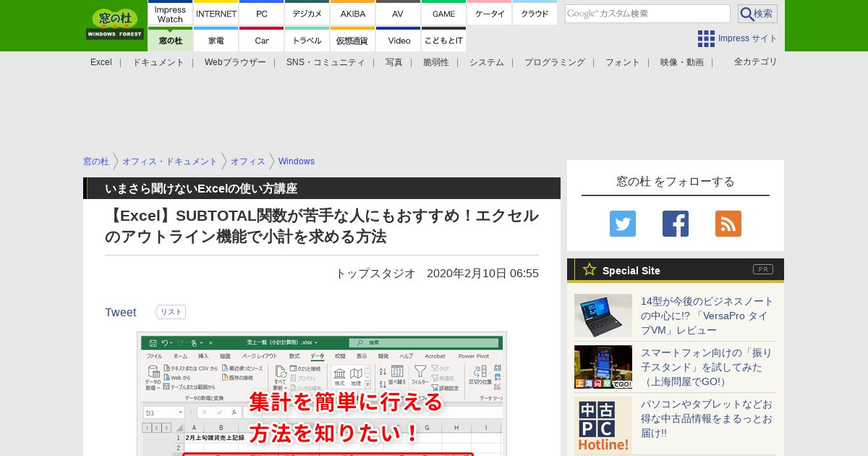868x456 pixels.
Task: Click the 検索 search button
Action: [757, 14]
